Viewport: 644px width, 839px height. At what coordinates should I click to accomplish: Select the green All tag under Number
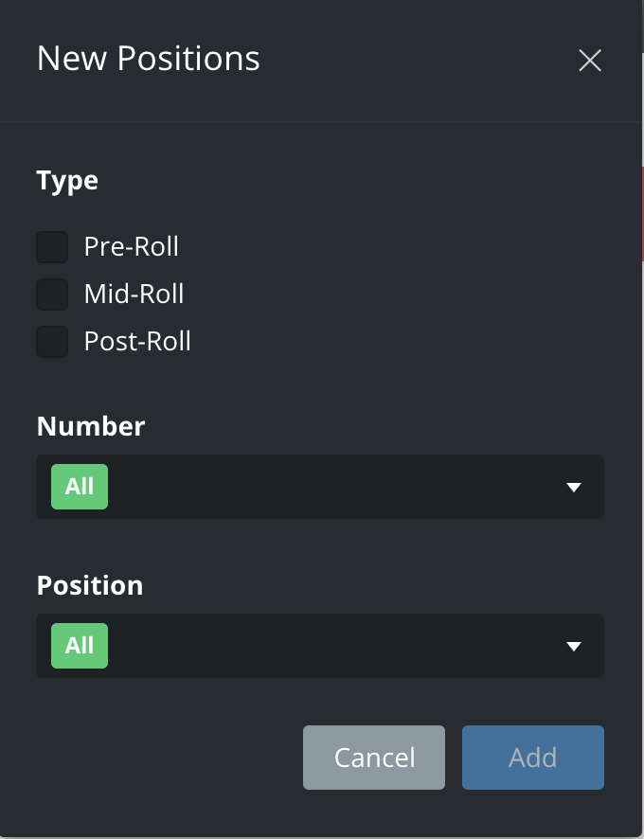80,487
